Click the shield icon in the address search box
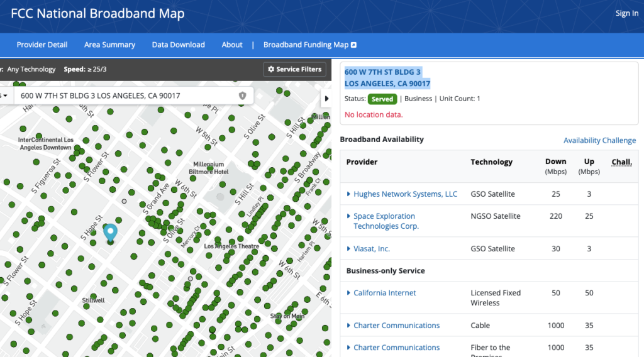 click(x=242, y=96)
